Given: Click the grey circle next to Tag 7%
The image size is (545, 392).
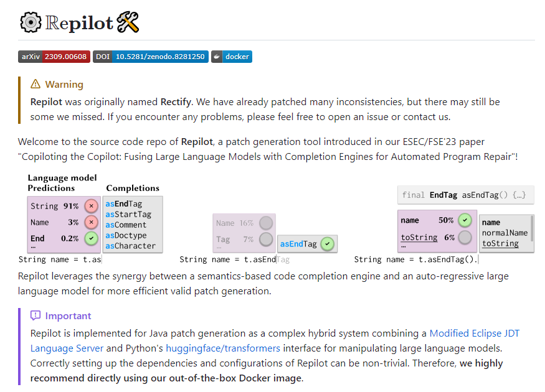Looking at the screenshot, I should pos(266,239).
